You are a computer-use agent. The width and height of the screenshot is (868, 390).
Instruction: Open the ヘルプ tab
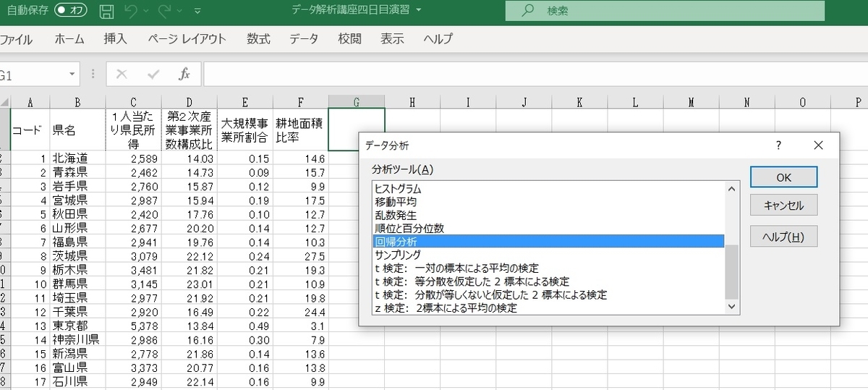point(438,39)
